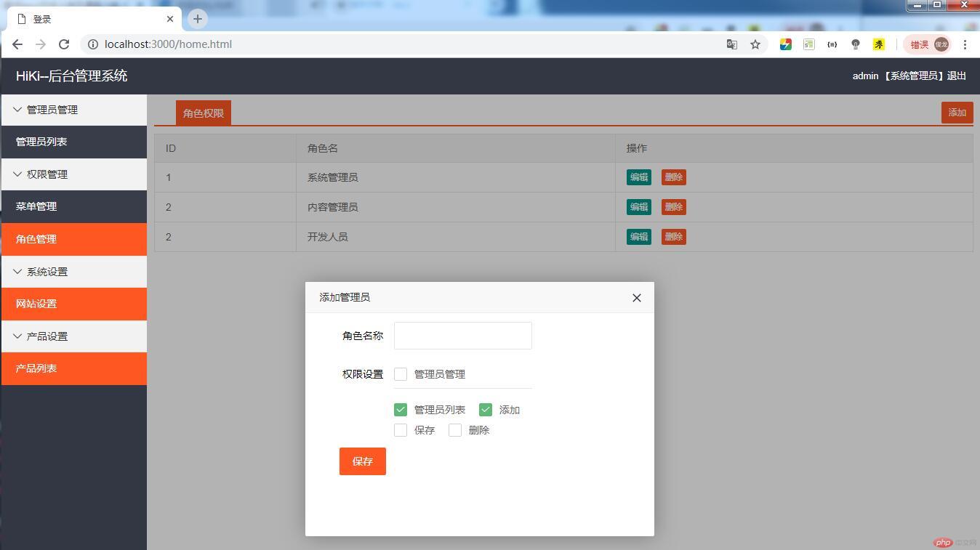
Task: Check the 管理员管理 checkbox
Action: [401, 374]
